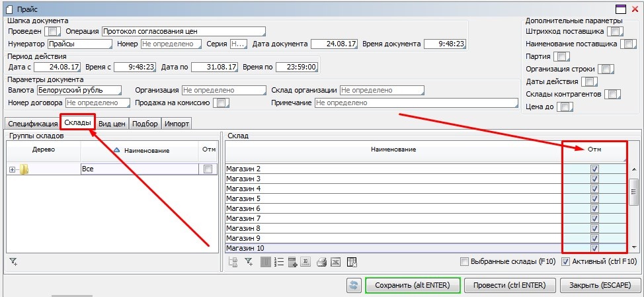Click the refresh icon beside Сохранить

(x=354, y=285)
